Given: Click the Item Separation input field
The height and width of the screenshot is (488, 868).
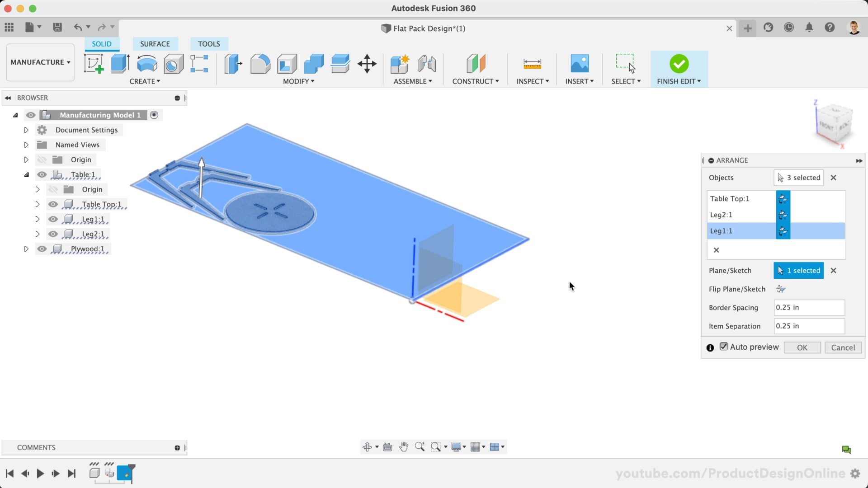Looking at the screenshot, I should [x=809, y=326].
